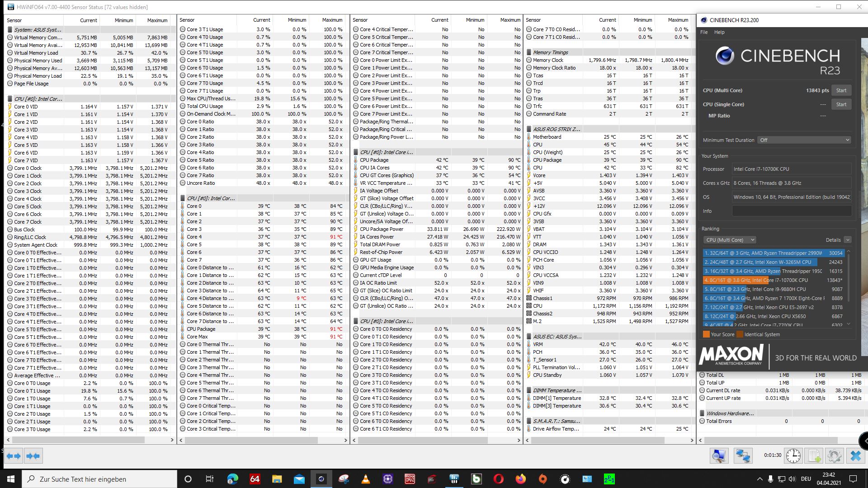Open the Cinebench Help menu
Image resolution: width=868 pixels, height=488 pixels.
(719, 32)
